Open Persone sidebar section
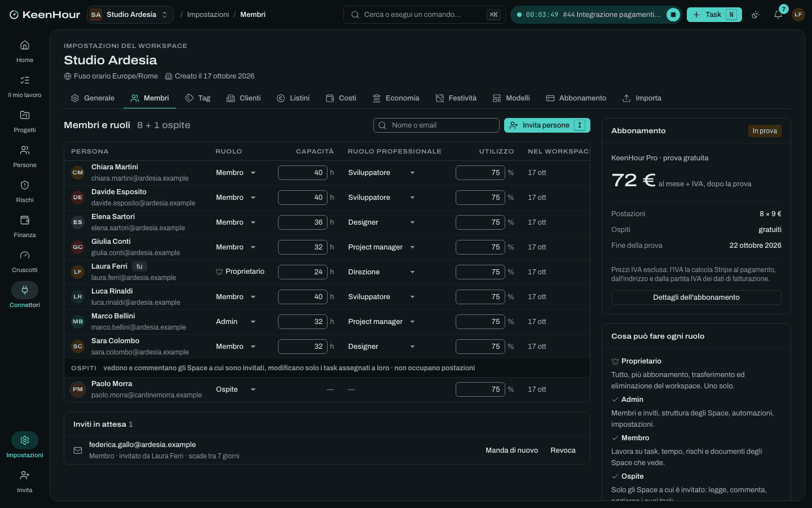812x508 pixels. tap(25, 156)
